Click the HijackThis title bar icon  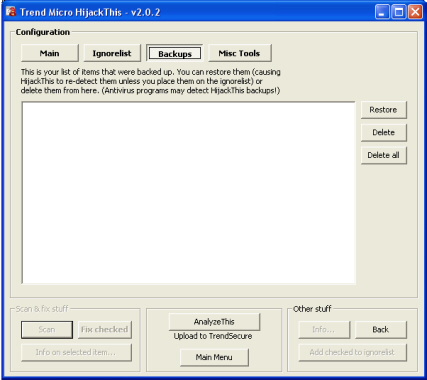(x=11, y=12)
